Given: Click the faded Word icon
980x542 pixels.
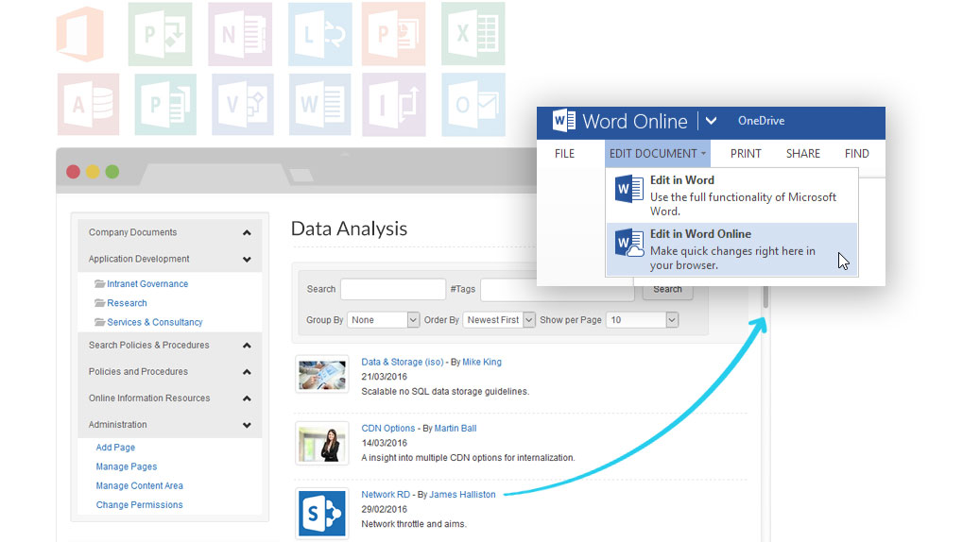Looking at the screenshot, I should tap(320, 104).
